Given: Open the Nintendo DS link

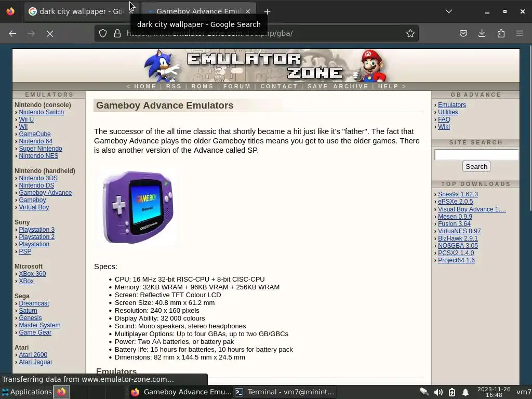Looking at the screenshot, I should tap(36, 185).
